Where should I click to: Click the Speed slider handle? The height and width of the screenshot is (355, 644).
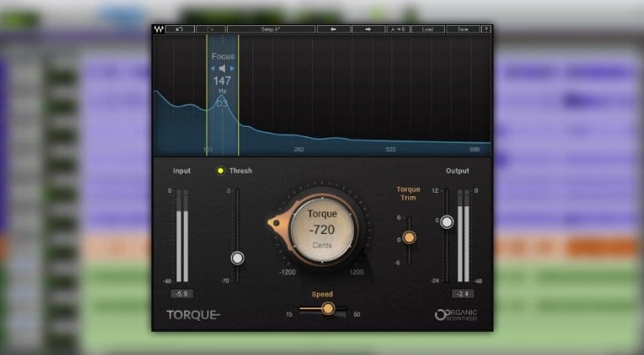coord(328,308)
